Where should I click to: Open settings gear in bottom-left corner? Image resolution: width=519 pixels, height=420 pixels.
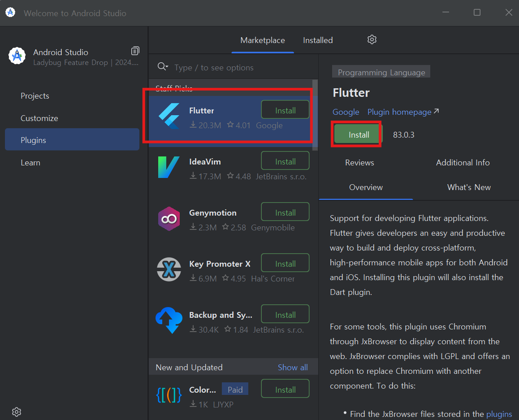tap(17, 412)
